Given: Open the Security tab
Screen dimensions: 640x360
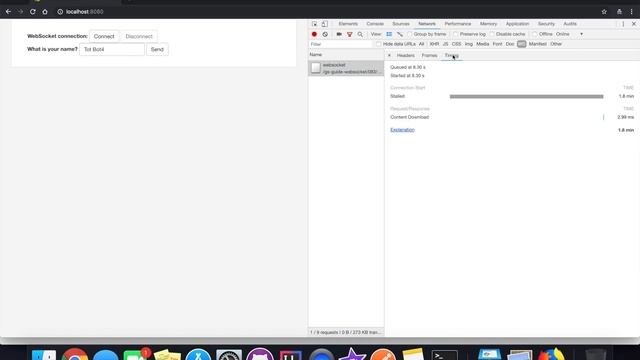Looking at the screenshot, I should pos(547,24).
